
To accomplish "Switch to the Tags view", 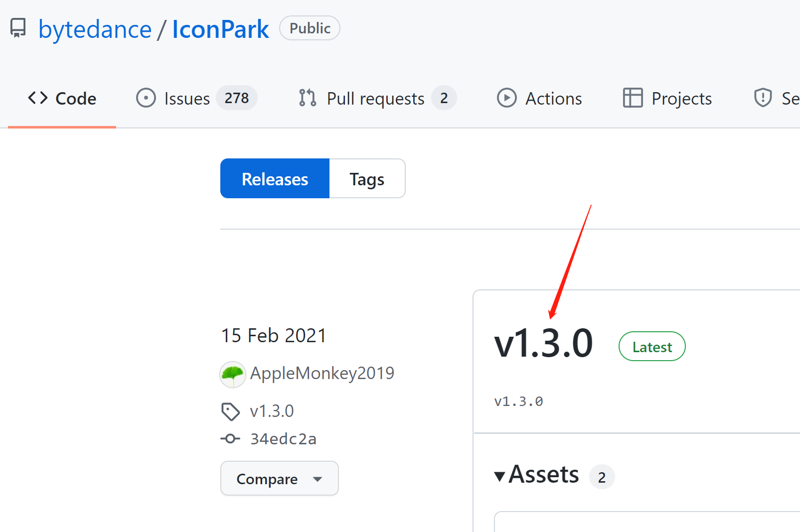I will [367, 178].
